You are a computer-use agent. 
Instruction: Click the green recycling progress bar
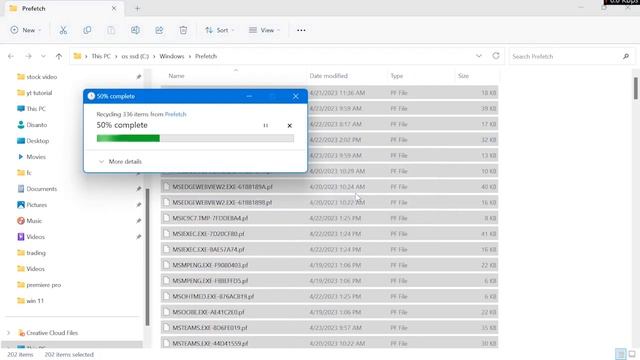pyautogui.click(x=195, y=138)
